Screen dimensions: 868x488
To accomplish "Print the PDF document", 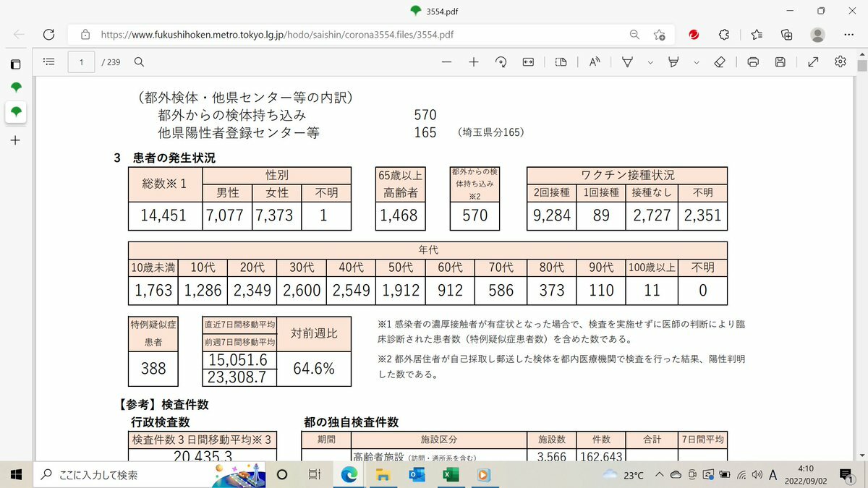I will (753, 62).
